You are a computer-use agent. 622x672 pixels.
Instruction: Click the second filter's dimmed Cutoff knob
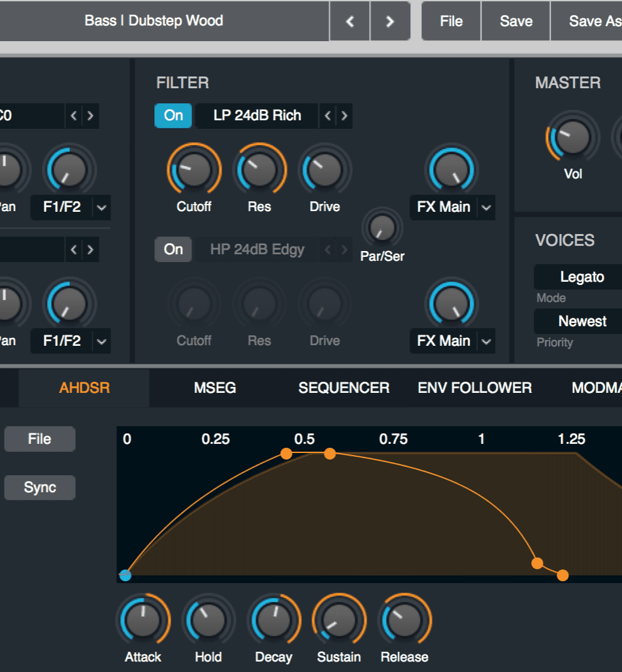pyautogui.click(x=194, y=303)
